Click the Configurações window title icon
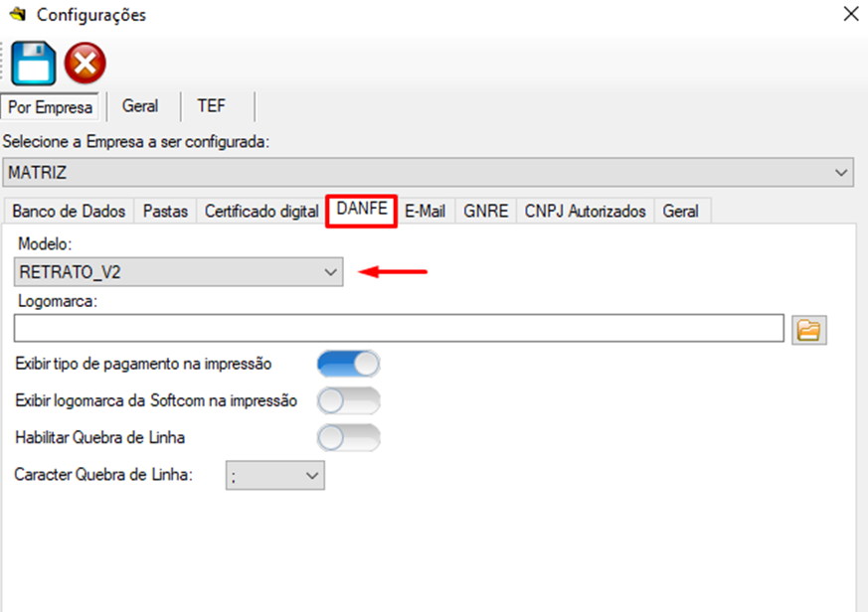The height and width of the screenshot is (612, 868). pos(17,15)
